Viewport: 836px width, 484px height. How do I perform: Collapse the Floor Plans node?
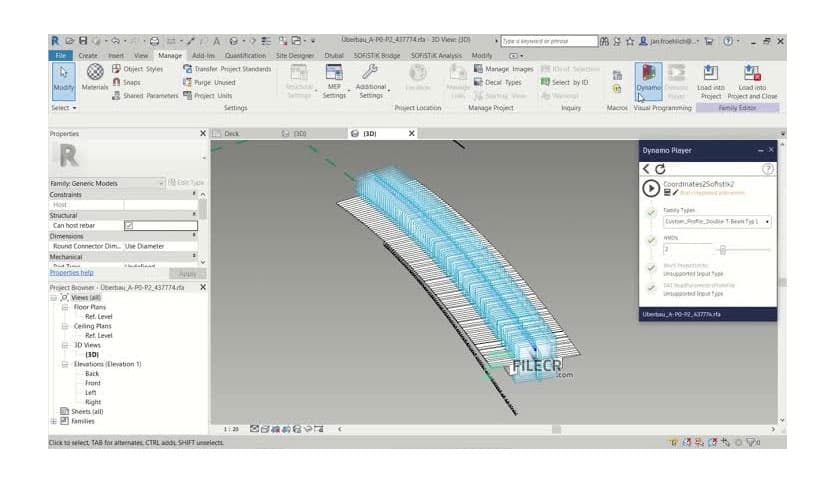[x=65, y=307]
